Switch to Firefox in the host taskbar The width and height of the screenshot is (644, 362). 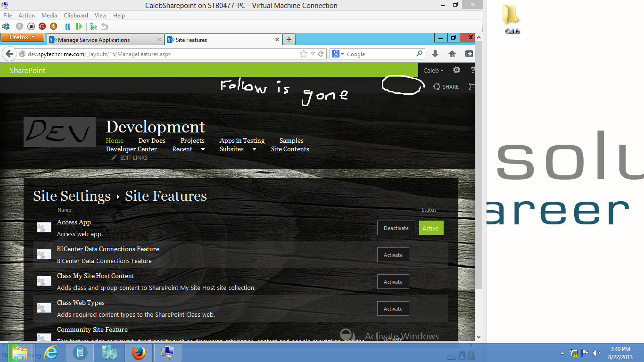tap(139, 353)
